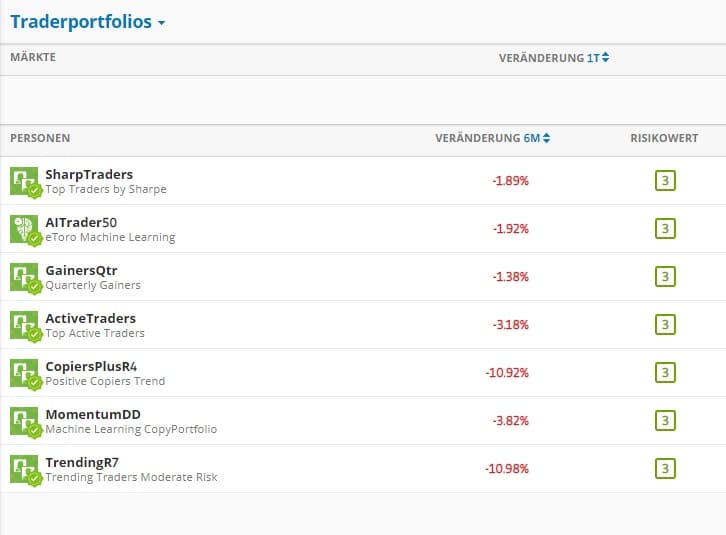Click the SharpTraders portfolio avatar icon
This screenshot has width=726, height=535.
(x=24, y=181)
